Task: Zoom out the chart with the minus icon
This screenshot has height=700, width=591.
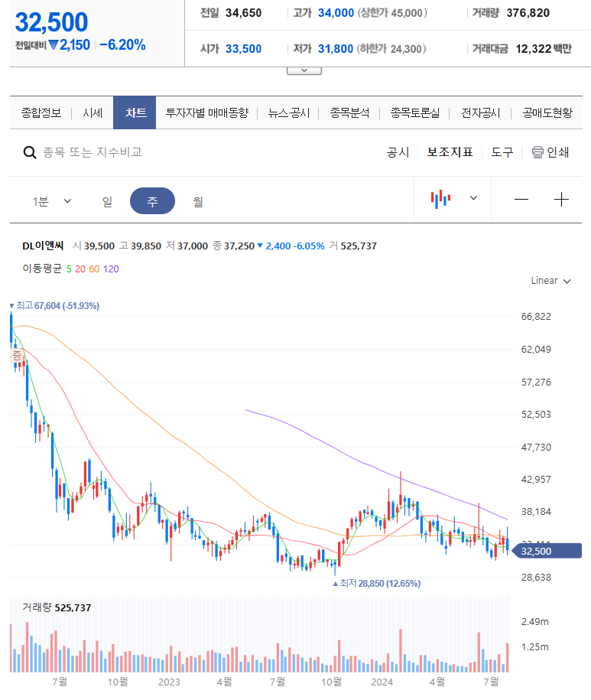Action: 521,199
